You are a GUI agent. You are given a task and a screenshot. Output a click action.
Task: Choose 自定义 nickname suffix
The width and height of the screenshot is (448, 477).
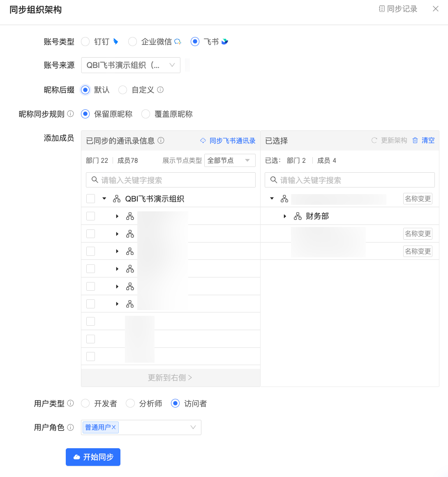pyautogui.click(x=122, y=90)
